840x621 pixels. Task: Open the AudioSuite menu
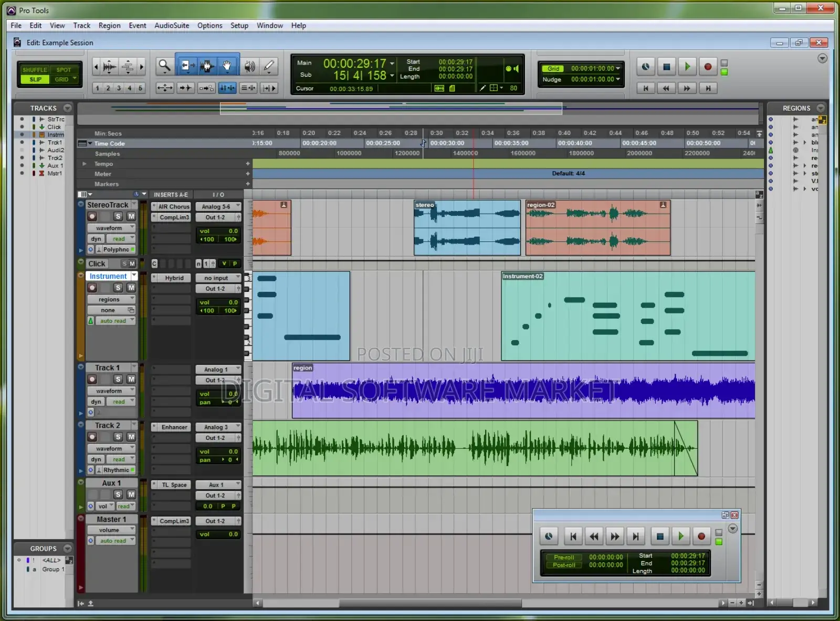coord(172,25)
